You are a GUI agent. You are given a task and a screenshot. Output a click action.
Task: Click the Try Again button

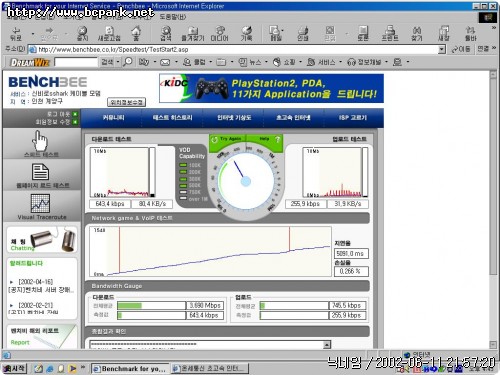[x=227, y=139]
